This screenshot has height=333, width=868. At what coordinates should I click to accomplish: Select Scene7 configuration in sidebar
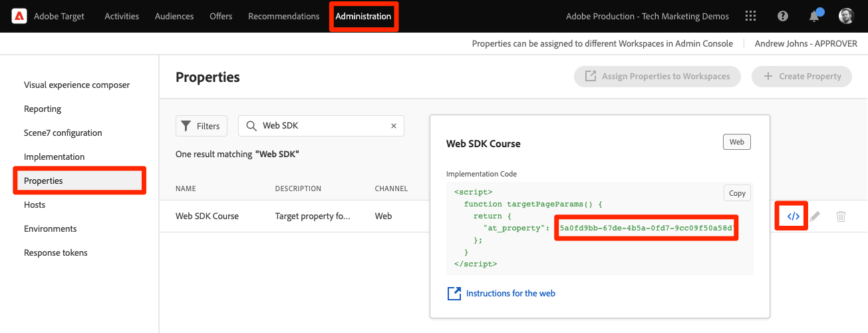63,133
